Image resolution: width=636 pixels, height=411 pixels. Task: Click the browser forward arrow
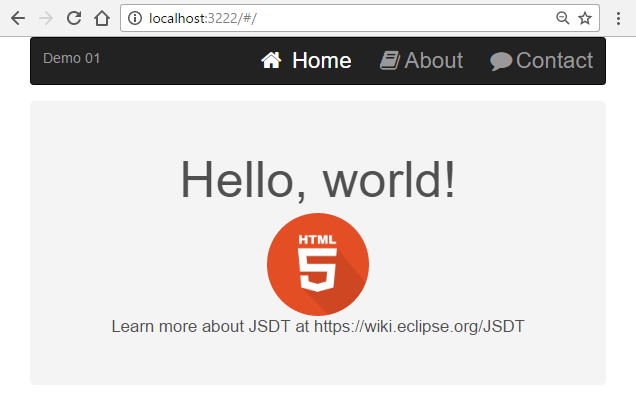pyautogui.click(x=46, y=18)
